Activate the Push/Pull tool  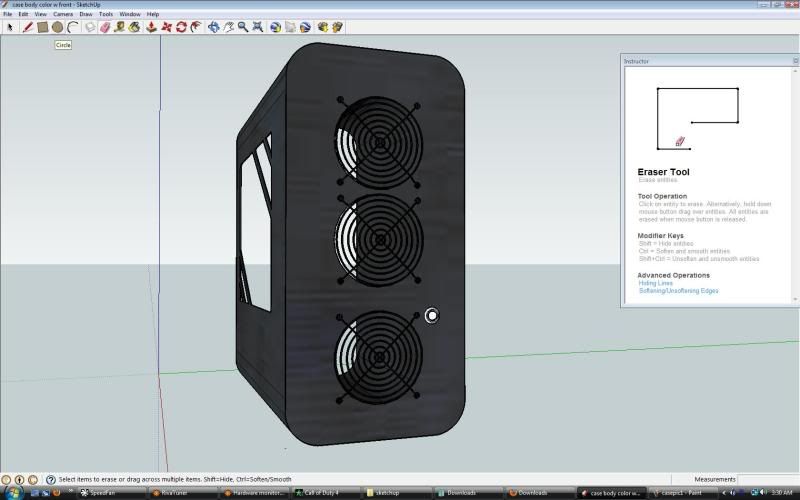coord(152,27)
